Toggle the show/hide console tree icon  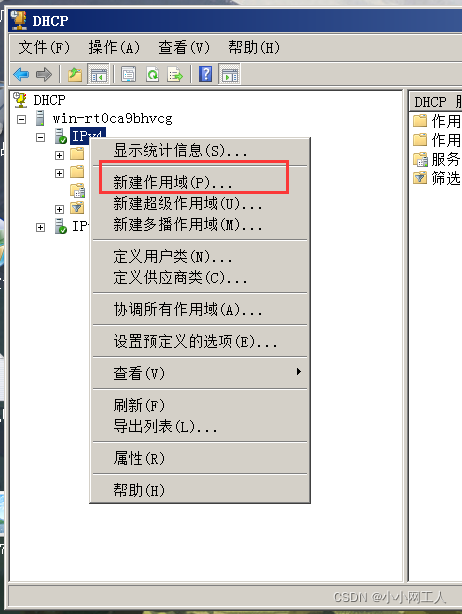99,74
